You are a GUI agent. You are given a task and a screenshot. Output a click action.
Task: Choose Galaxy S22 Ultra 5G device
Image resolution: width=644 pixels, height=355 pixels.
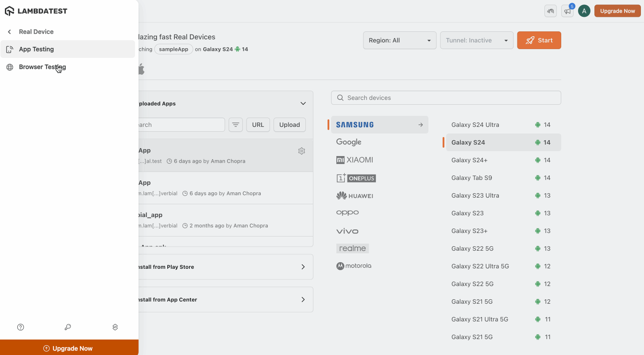point(504,266)
